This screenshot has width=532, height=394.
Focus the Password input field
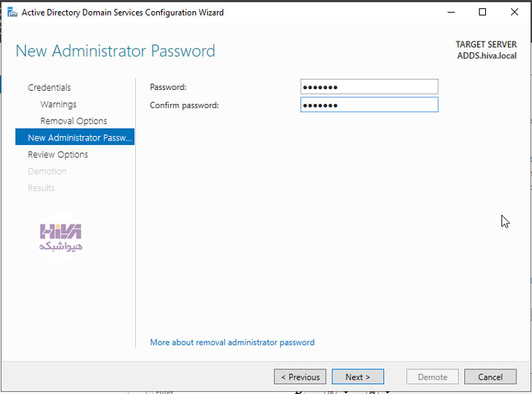coord(369,87)
